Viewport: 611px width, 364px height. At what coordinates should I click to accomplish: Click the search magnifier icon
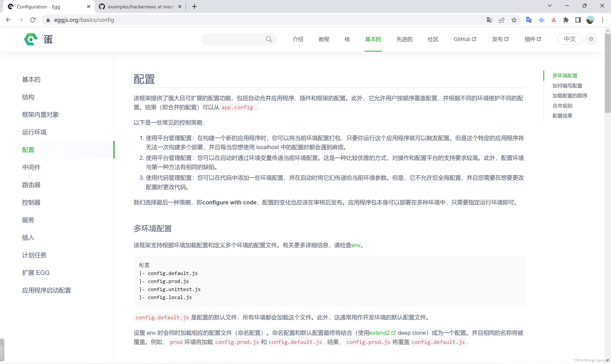(269, 39)
